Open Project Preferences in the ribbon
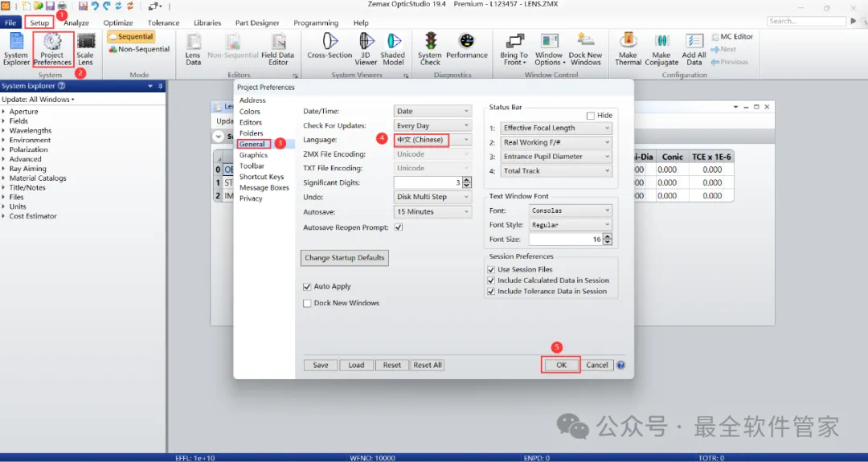 coord(52,49)
